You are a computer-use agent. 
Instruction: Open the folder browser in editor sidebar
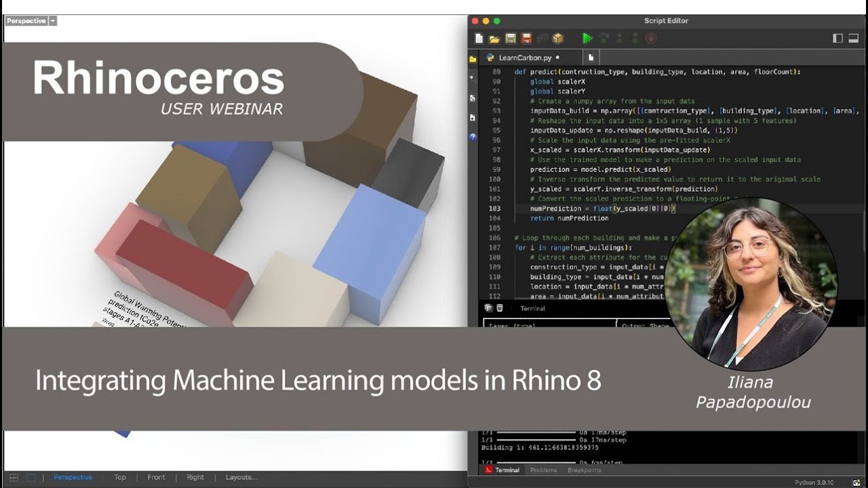tap(473, 59)
